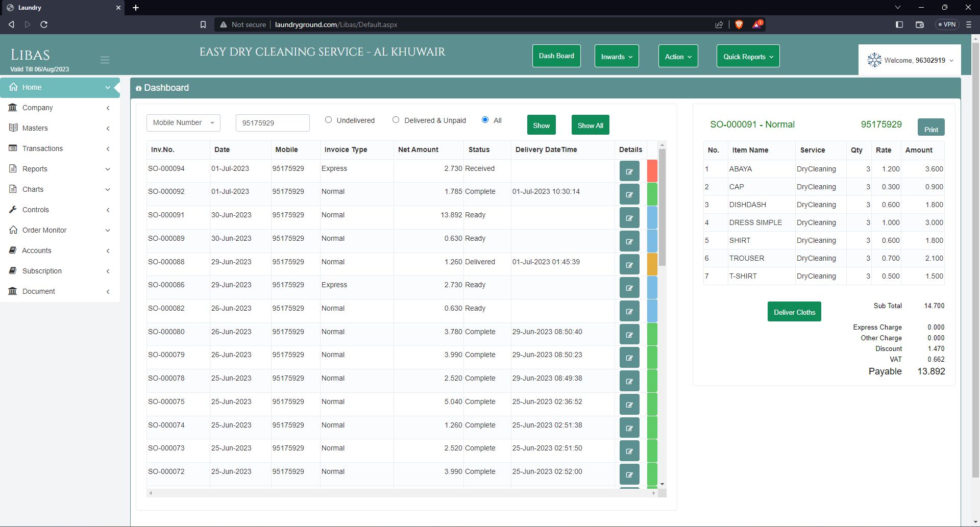
Task: Click the browser reload icon
Action: tap(44, 24)
